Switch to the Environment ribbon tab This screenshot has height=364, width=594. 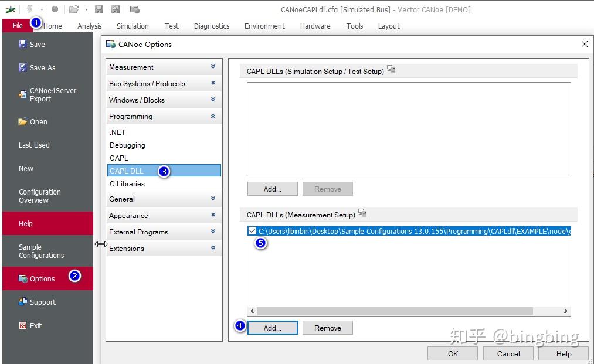pos(264,26)
